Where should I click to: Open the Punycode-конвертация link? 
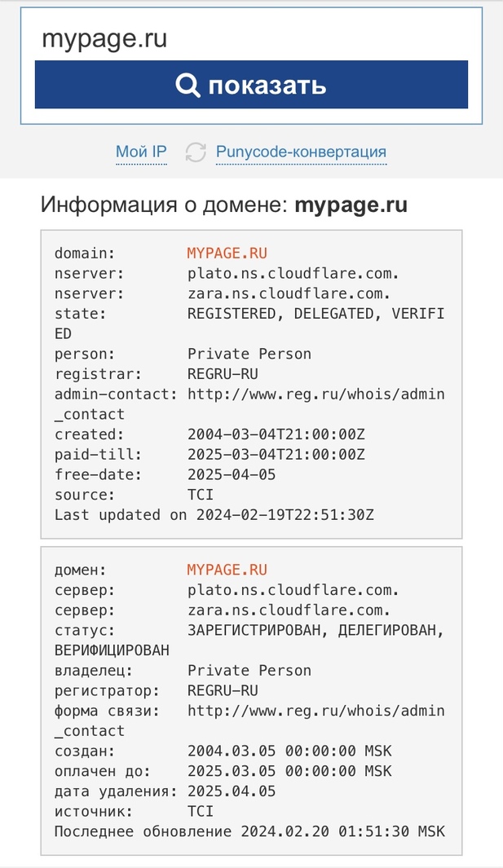click(x=301, y=152)
